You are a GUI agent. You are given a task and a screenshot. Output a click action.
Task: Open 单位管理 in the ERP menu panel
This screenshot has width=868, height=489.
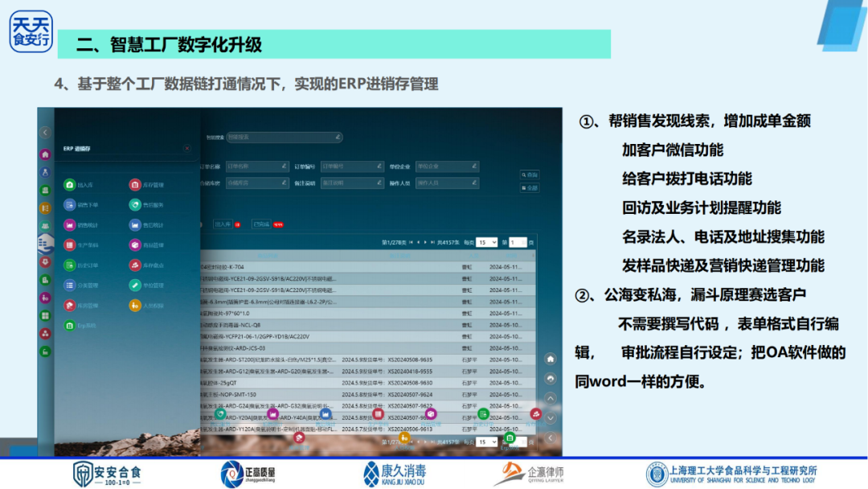[x=147, y=286]
